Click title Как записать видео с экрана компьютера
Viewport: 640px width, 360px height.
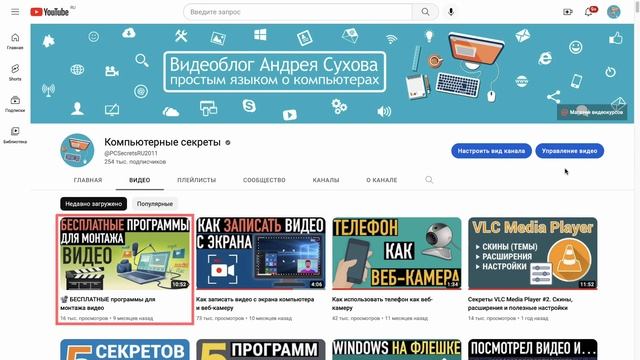pos(255,304)
